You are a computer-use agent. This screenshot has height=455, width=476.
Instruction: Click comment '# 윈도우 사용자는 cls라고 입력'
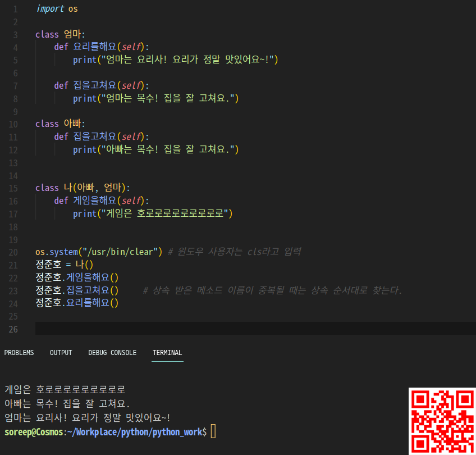click(x=235, y=252)
